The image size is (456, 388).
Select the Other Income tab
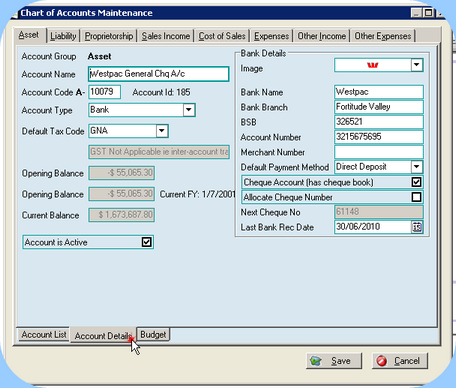[x=322, y=36]
